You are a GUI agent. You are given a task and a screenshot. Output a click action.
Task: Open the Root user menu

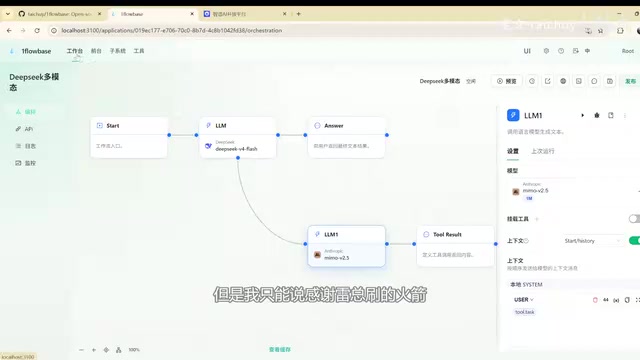point(628,51)
